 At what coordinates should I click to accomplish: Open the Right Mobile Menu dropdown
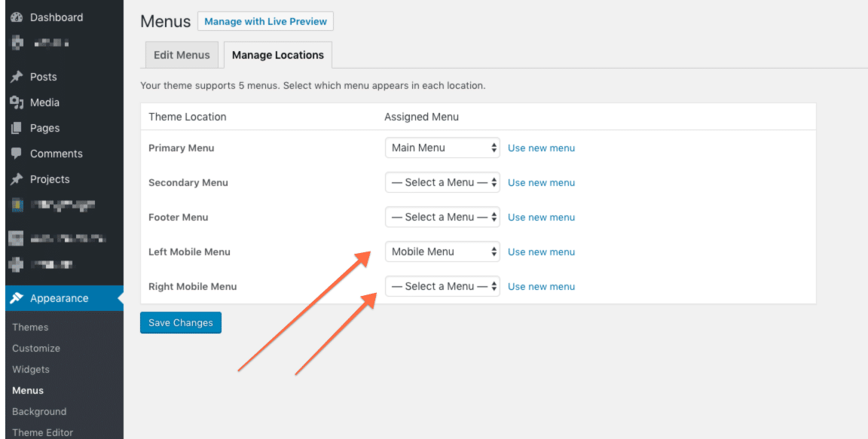click(442, 286)
